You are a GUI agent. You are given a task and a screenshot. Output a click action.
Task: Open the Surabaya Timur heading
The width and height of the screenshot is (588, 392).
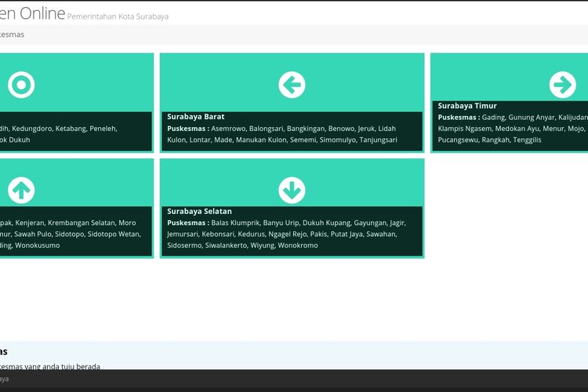point(466,106)
